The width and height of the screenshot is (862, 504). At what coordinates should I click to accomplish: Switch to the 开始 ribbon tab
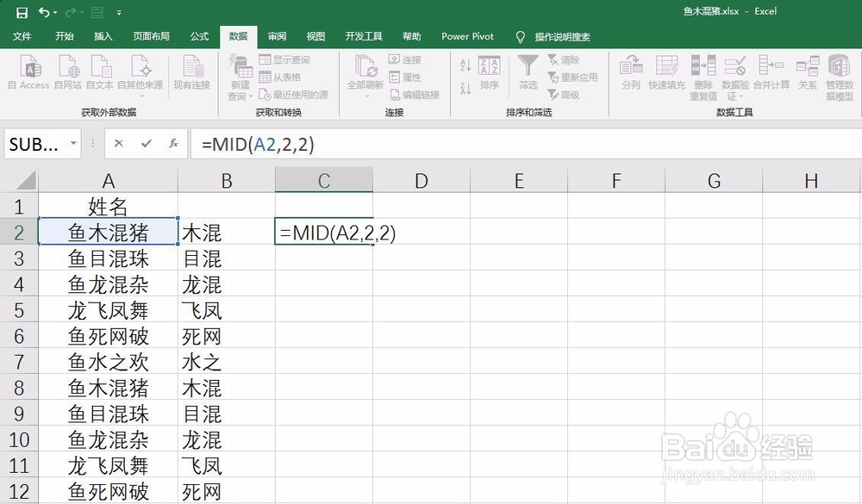click(65, 36)
